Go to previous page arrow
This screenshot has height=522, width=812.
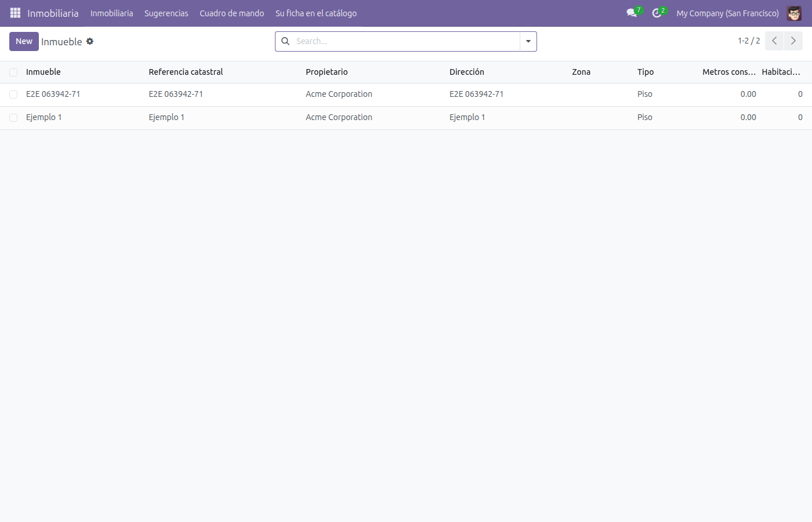[774, 41]
